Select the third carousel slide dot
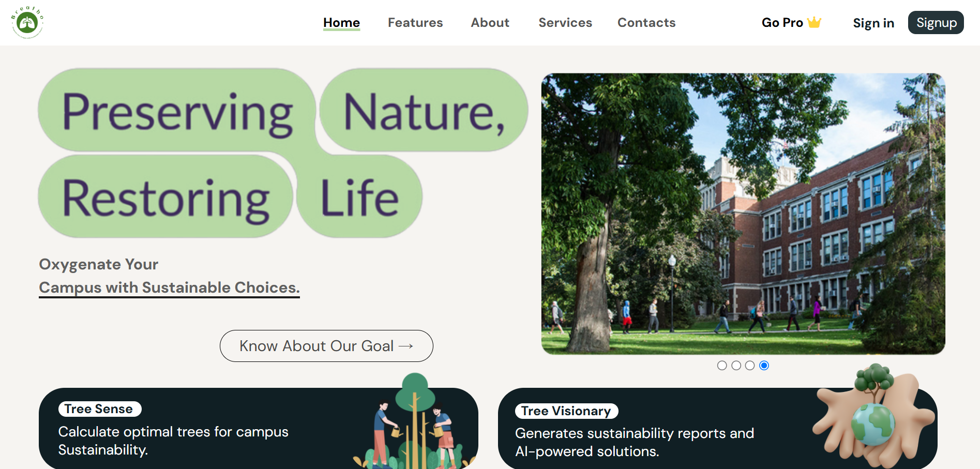 pyautogui.click(x=750, y=366)
